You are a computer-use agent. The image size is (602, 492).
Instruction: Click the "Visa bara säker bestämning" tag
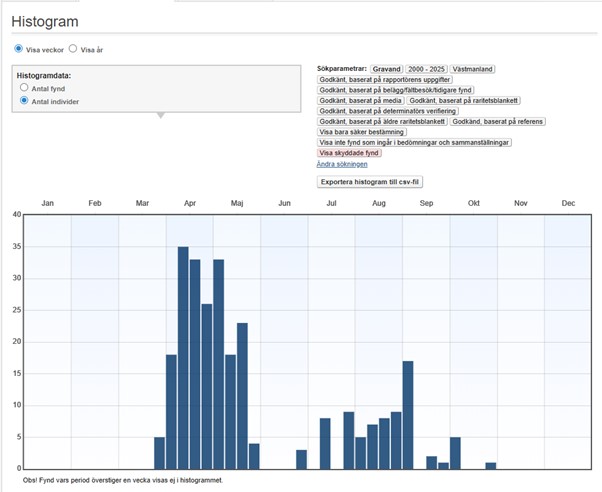coord(361,132)
